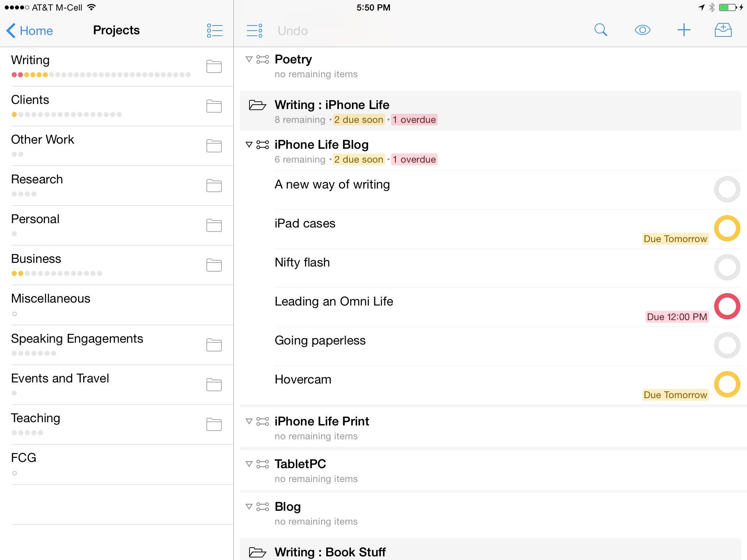Select the Personal folder label

point(35,219)
